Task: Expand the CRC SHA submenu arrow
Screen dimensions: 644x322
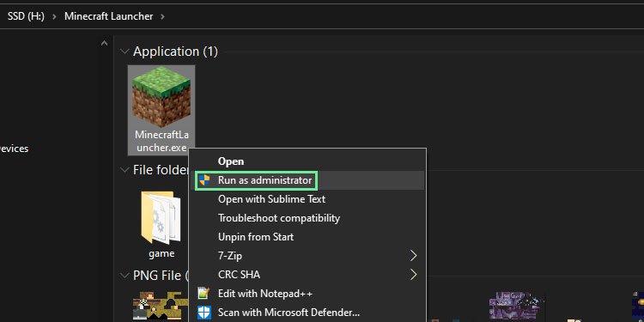Action: [413, 275]
